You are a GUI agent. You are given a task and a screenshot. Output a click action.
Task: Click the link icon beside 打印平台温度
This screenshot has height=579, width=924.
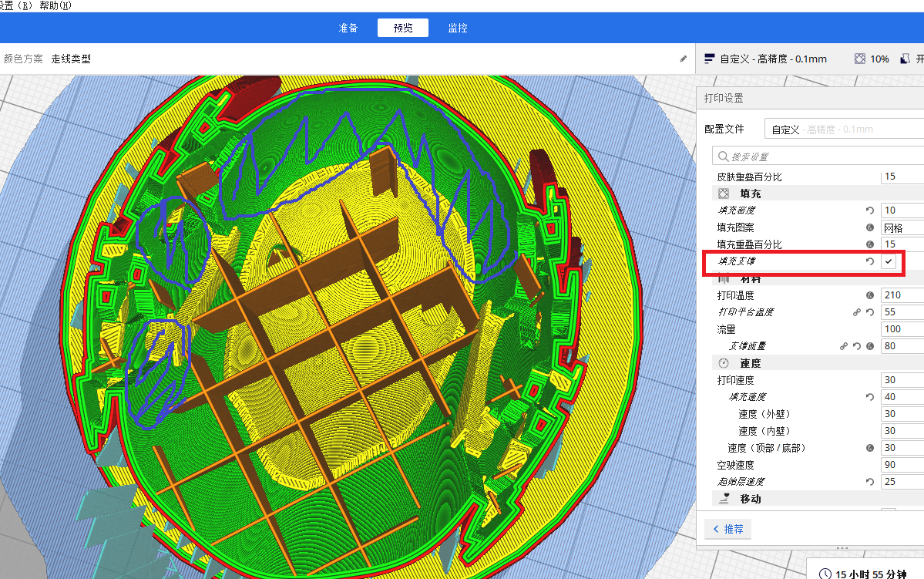tap(857, 312)
